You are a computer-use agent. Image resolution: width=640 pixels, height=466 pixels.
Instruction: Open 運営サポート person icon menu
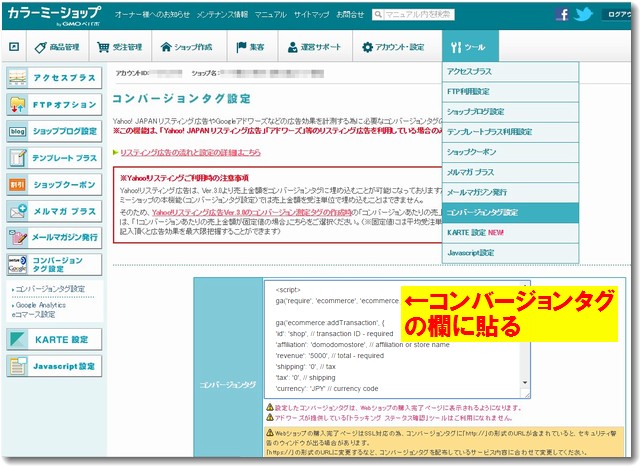pyautogui.click(x=314, y=47)
